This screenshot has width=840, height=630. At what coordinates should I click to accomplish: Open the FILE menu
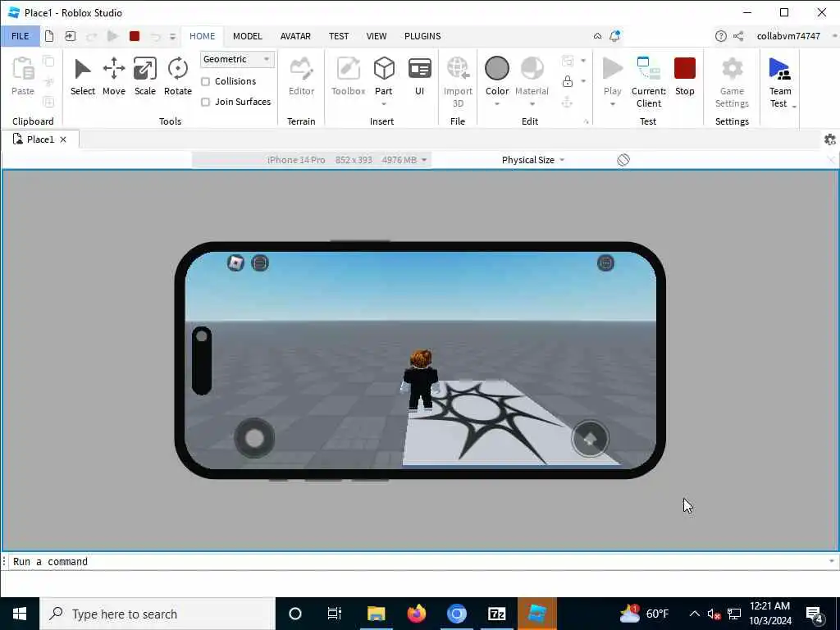[x=21, y=36]
